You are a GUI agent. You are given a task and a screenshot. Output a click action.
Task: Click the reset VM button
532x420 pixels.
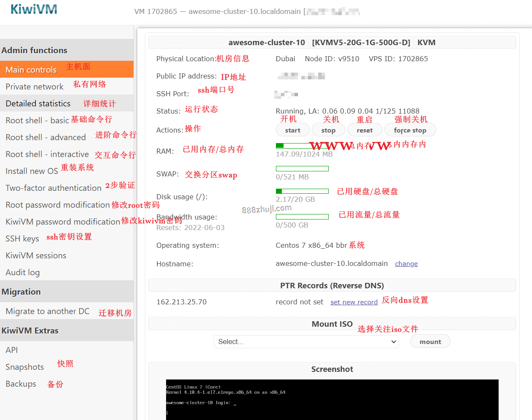(365, 130)
